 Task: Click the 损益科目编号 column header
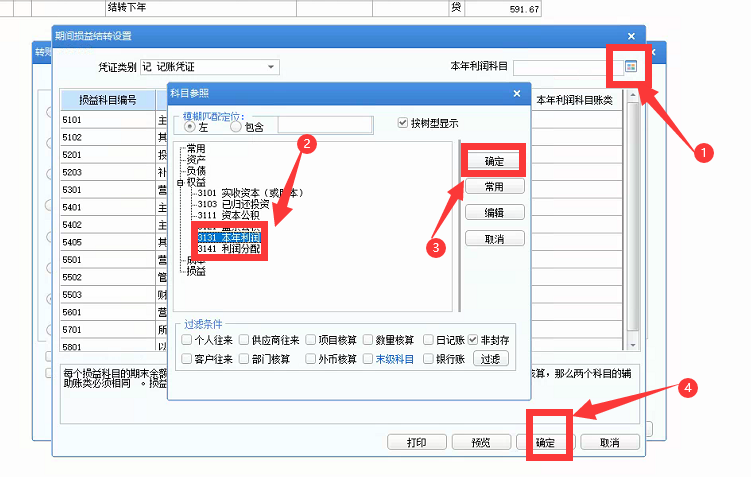108,100
